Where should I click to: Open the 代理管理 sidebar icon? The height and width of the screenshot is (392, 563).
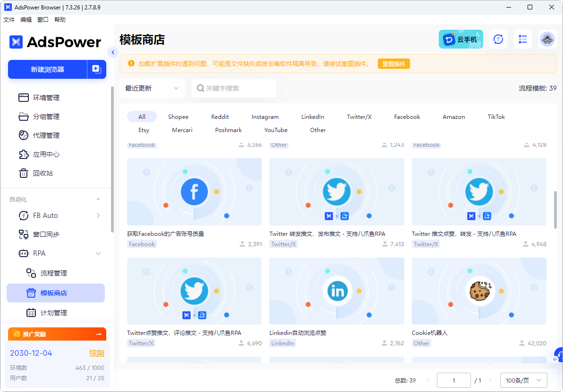(x=23, y=135)
